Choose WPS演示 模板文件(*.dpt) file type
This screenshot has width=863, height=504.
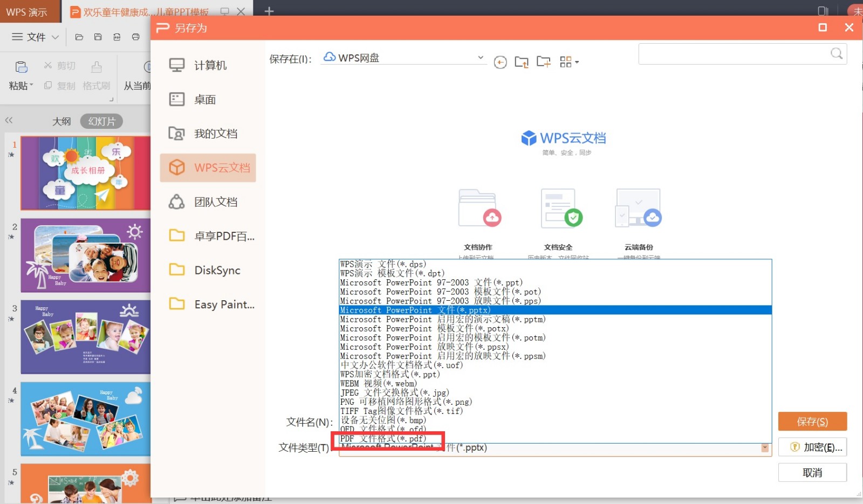555,273
